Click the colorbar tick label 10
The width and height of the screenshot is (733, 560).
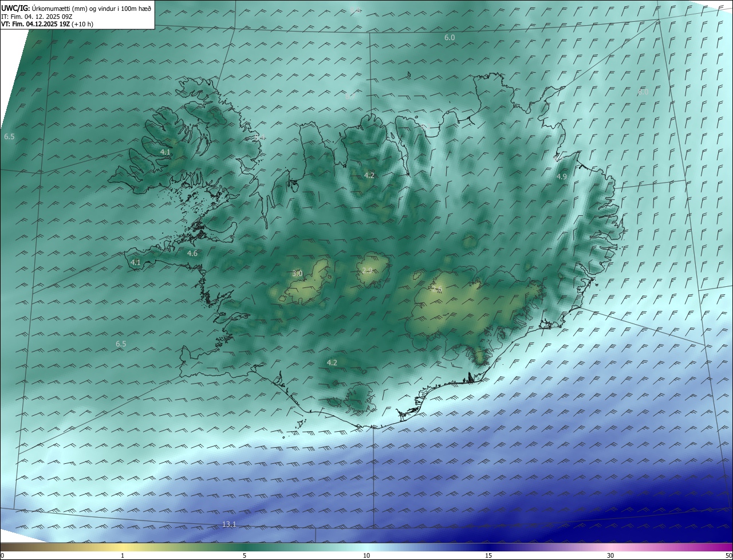point(366,555)
